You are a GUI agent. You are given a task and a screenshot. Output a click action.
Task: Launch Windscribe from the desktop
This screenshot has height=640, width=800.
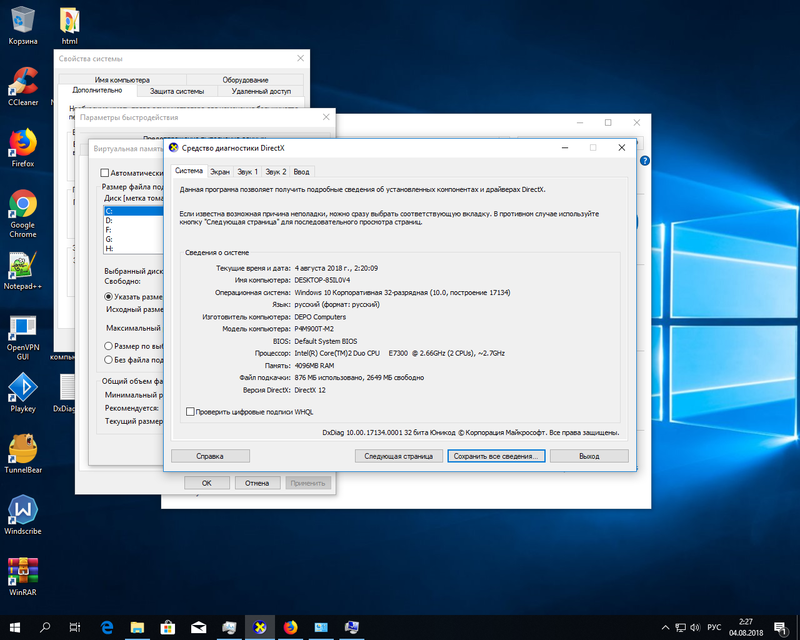[22, 515]
